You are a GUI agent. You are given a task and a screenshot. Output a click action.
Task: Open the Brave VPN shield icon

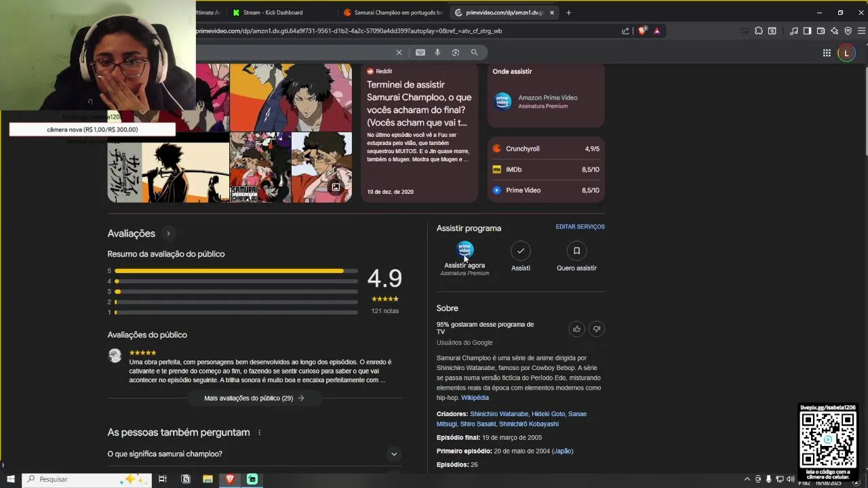pos(848,30)
